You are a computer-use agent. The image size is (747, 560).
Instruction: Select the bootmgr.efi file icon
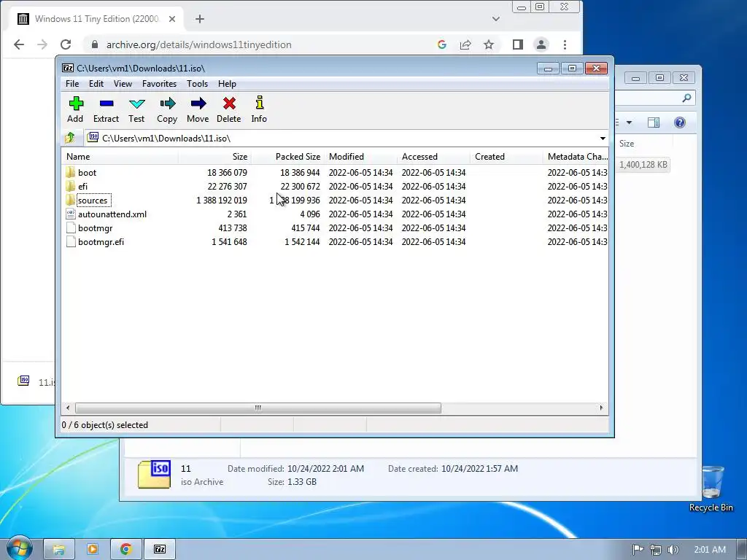point(71,241)
